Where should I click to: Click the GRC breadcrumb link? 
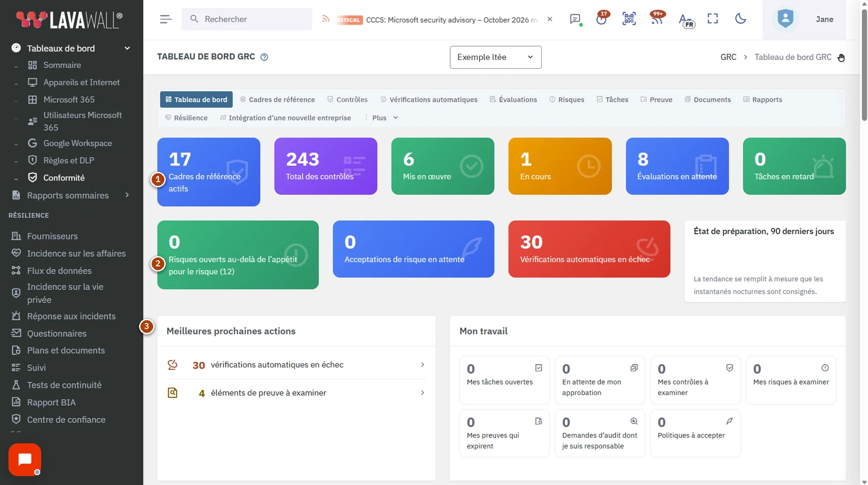click(728, 57)
